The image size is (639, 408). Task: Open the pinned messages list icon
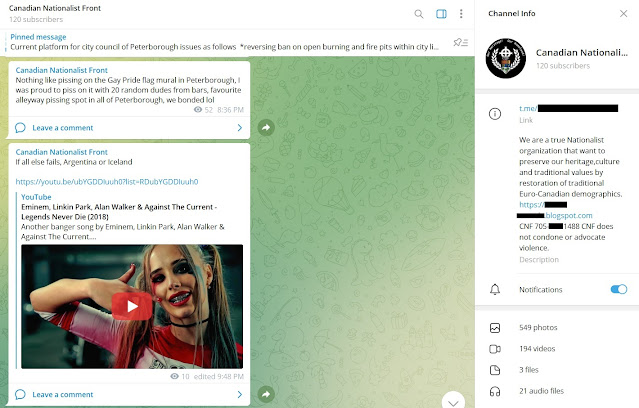tap(461, 42)
